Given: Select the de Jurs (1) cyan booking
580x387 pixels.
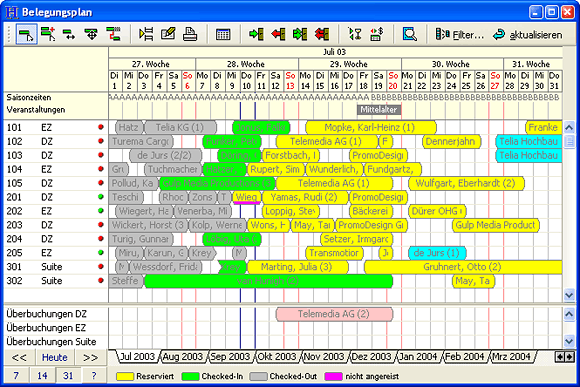Looking at the screenshot, I should (x=437, y=253).
